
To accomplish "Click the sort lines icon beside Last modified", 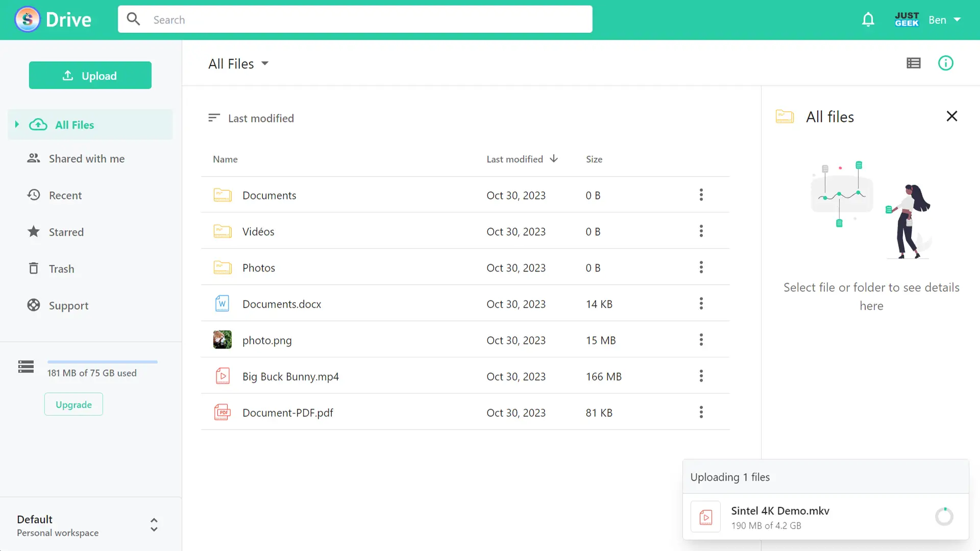I will point(214,118).
